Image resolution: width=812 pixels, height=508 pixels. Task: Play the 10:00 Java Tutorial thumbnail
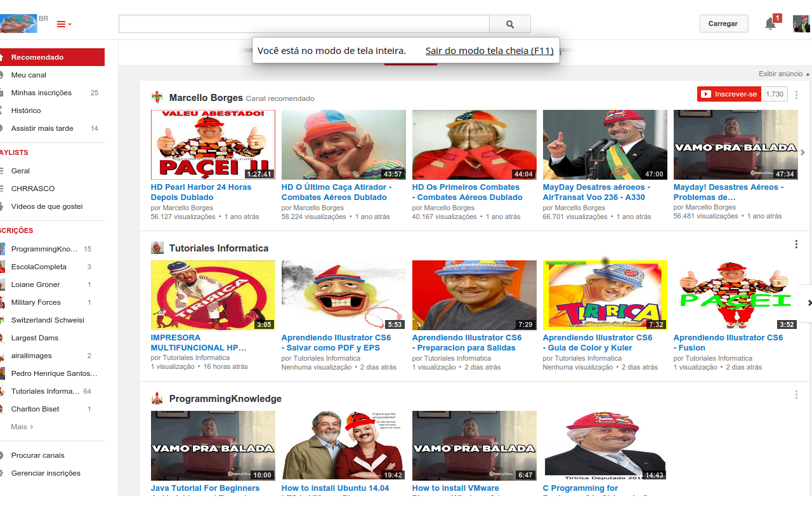click(213, 446)
